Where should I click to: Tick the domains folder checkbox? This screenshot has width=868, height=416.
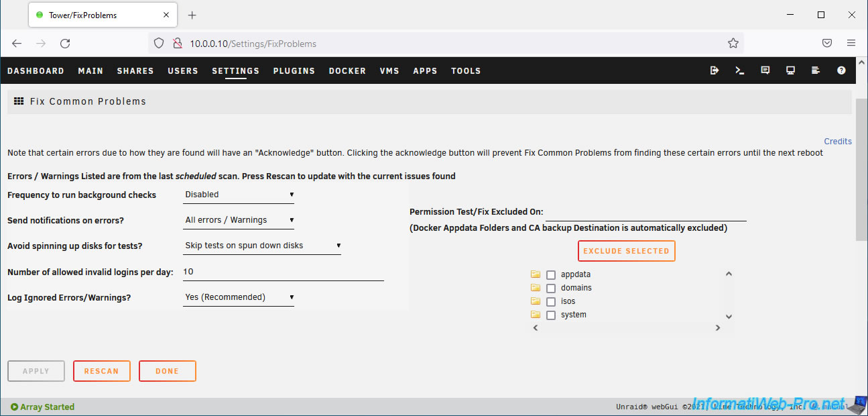pos(551,289)
